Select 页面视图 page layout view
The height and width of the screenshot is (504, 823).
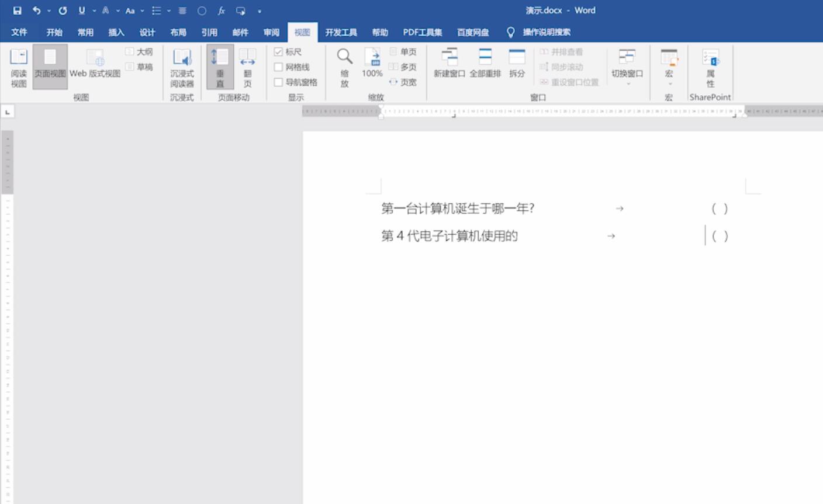pyautogui.click(x=50, y=67)
